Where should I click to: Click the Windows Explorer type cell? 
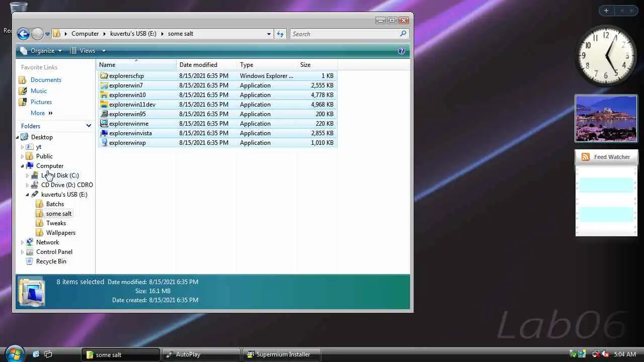click(266, 76)
